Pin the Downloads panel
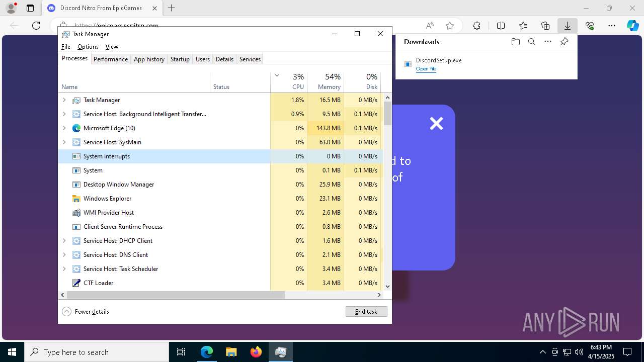 (564, 42)
